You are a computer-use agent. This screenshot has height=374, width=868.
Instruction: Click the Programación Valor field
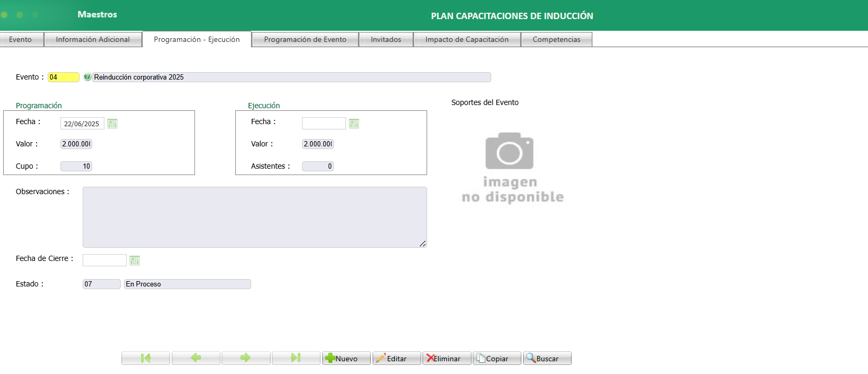pyautogui.click(x=76, y=144)
